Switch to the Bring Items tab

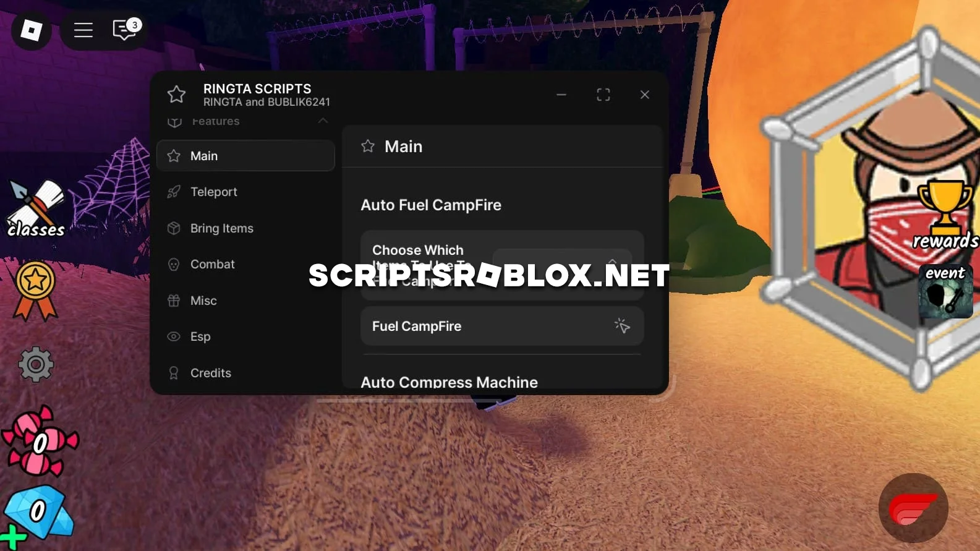tap(221, 228)
